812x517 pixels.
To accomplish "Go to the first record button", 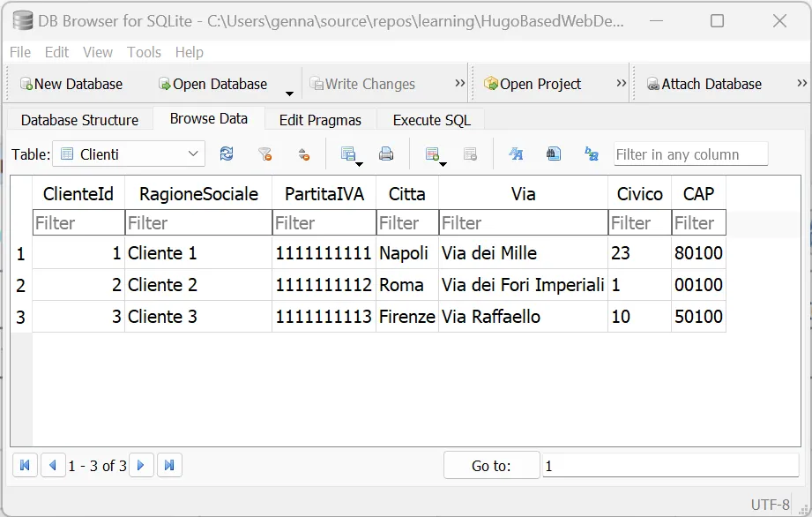I will (x=25, y=465).
